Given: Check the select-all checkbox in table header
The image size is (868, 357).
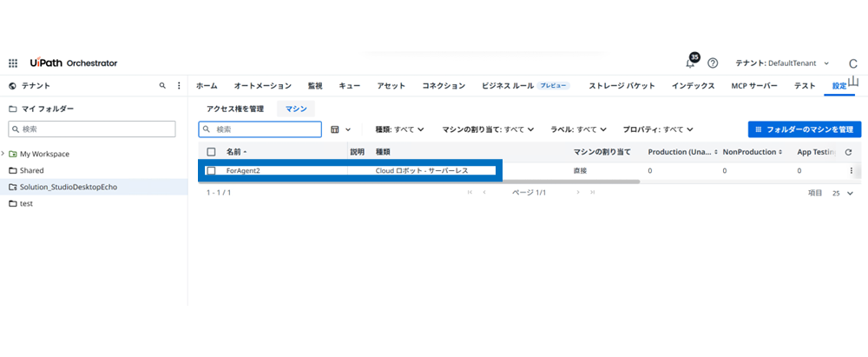Looking at the screenshot, I should tap(211, 151).
